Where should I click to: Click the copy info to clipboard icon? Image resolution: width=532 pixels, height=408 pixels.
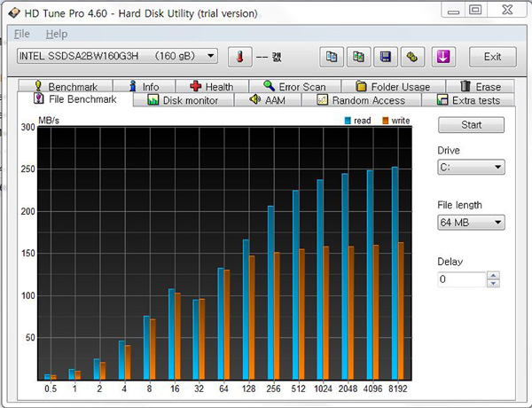[332, 57]
